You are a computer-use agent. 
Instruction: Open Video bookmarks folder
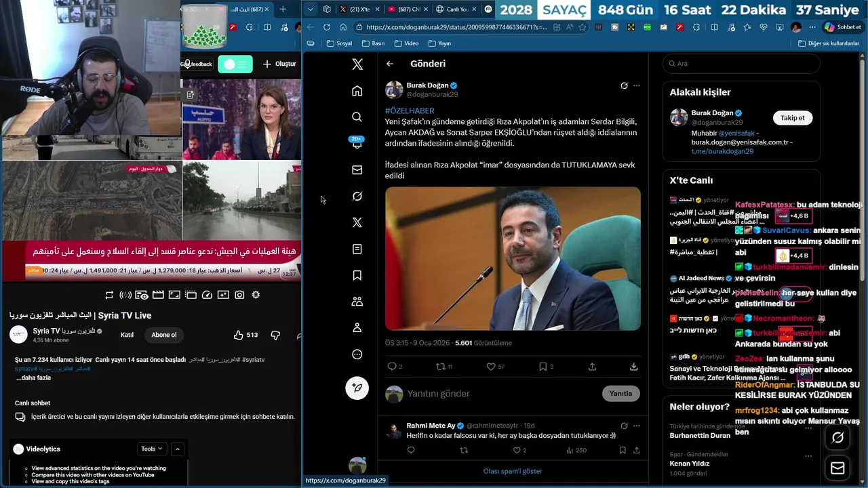coord(406,43)
